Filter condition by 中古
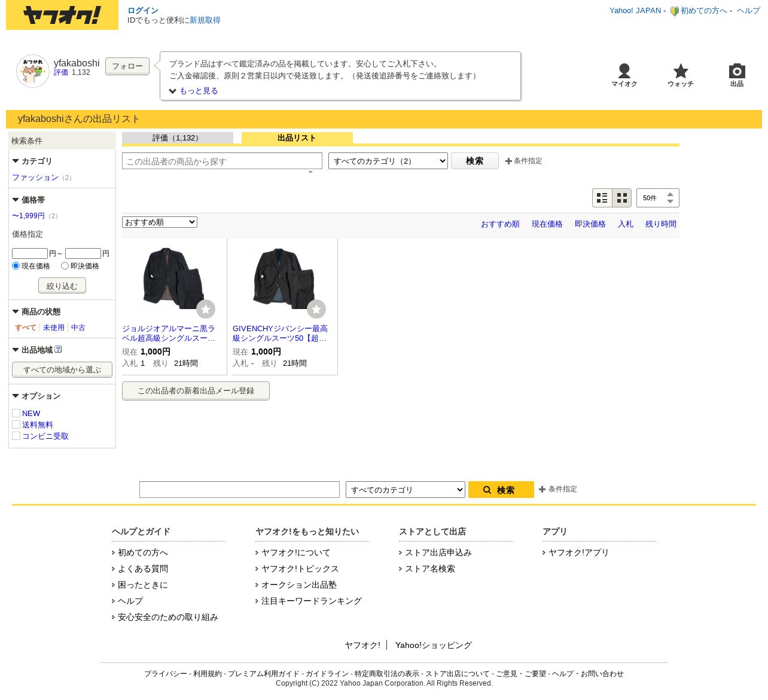 pyautogui.click(x=78, y=328)
